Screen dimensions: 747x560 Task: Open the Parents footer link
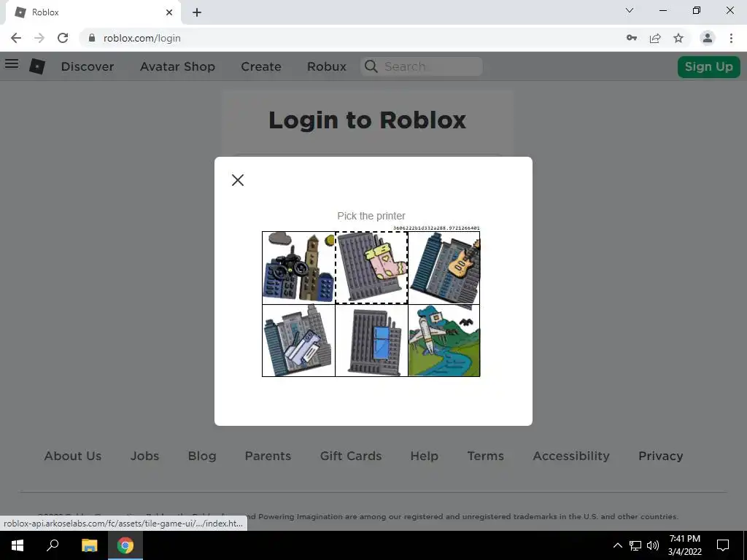[x=268, y=456]
